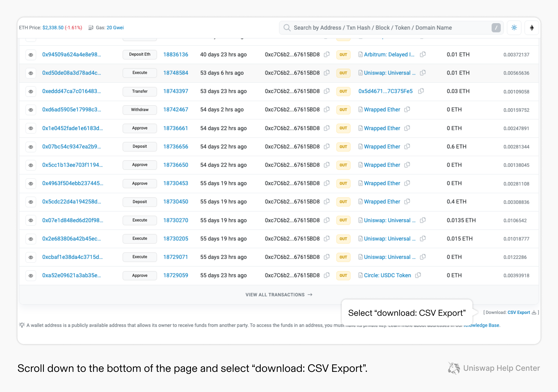558x392 pixels.
Task: Preview transaction 0xd6ad5905e17998c3 with eye icon
Action: (x=31, y=110)
